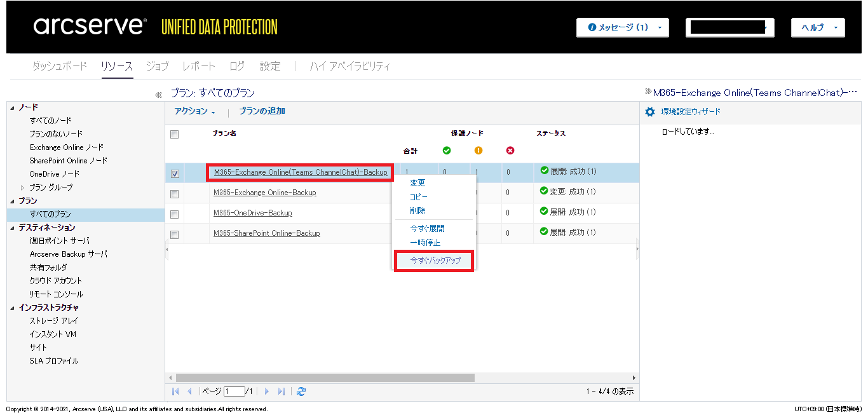The width and height of the screenshot is (868, 415).
Task: Click the プランの追加 link
Action: [262, 111]
